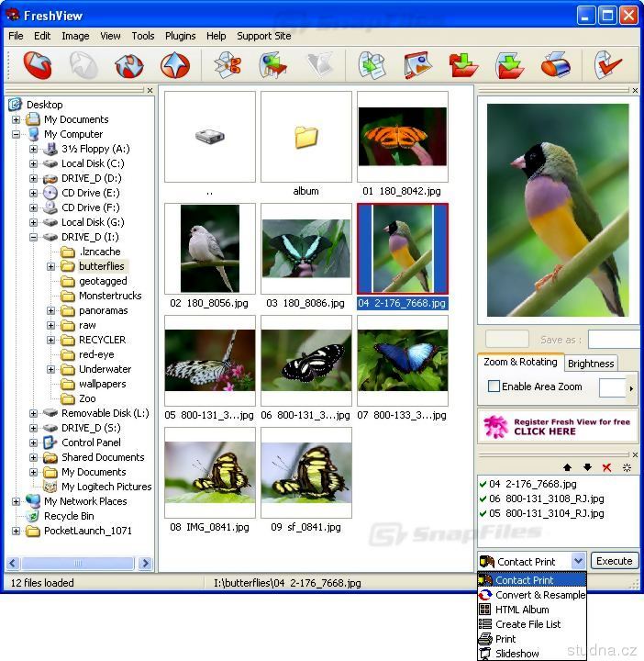Move selected file up with black up arrow
The height and width of the screenshot is (661, 644).
tap(567, 467)
